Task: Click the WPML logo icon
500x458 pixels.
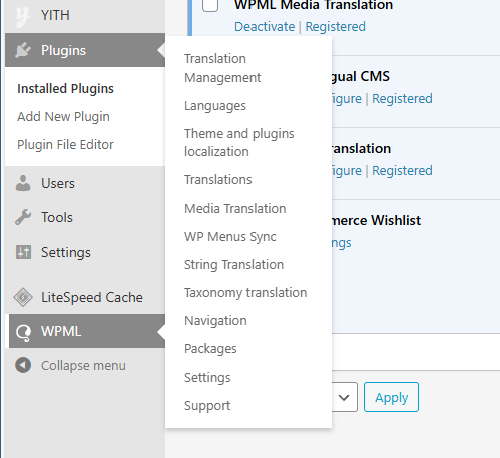Action: point(23,332)
